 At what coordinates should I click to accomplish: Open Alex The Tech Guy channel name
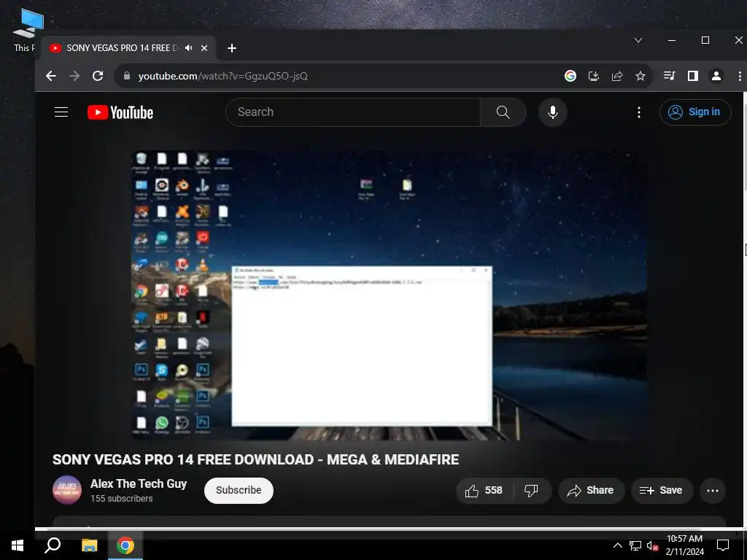point(139,484)
